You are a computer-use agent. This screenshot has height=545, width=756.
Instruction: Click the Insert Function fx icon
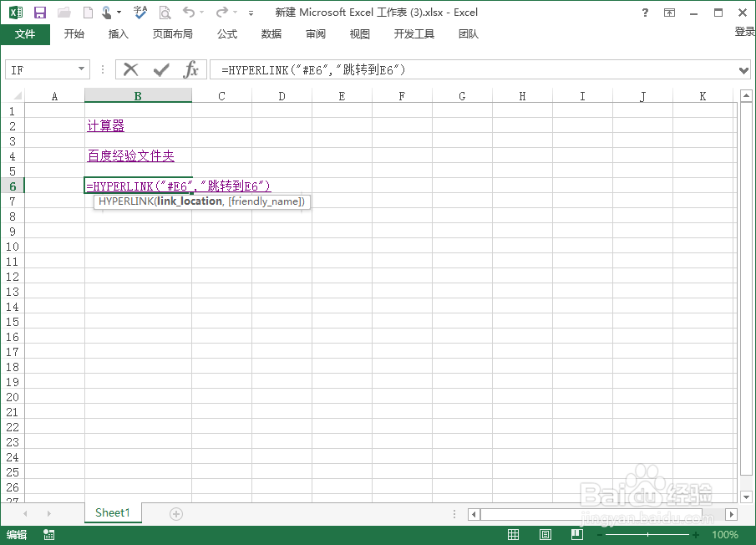point(191,70)
